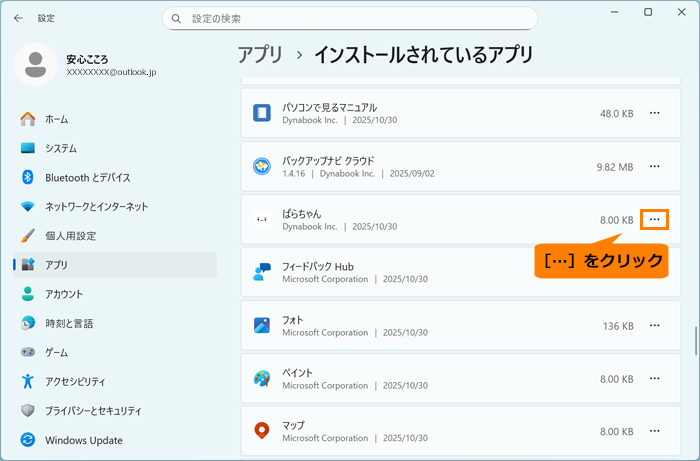Image resolution: width=700 pixels, height=461 pixels.
Task: Select the アプリ sidebar item
Action: (x=115, y=265)
